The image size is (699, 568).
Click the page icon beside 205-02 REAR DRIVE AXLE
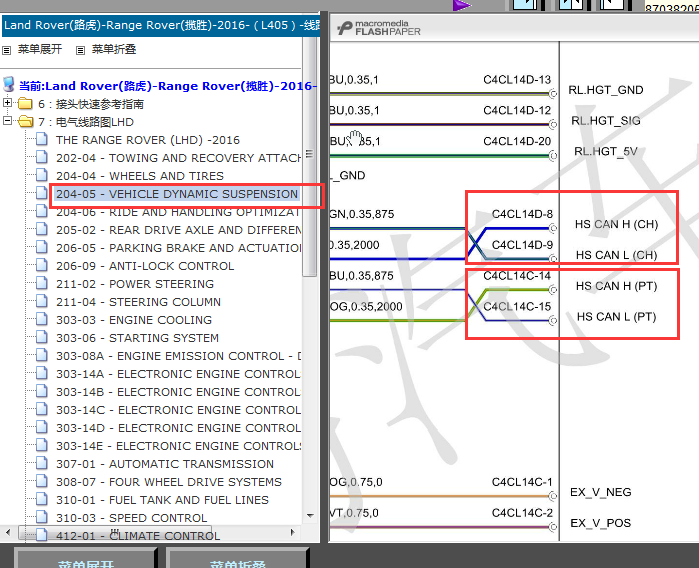(x=42, y=229)
